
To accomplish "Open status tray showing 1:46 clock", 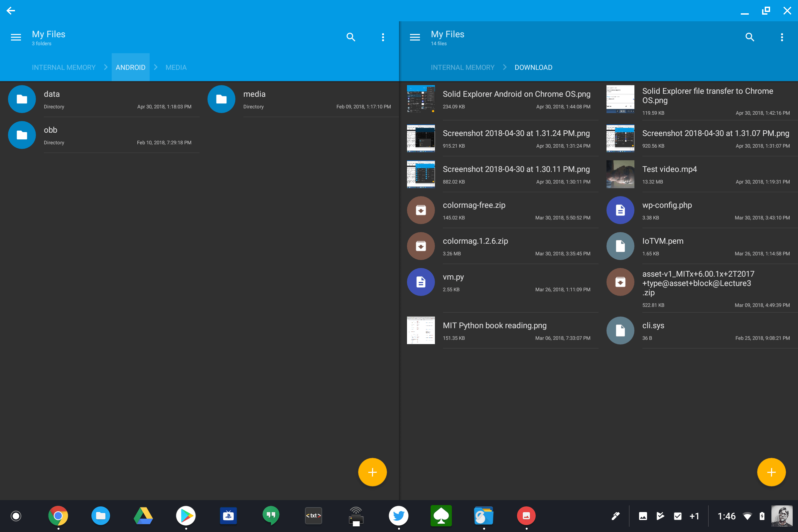I will 727,516.
